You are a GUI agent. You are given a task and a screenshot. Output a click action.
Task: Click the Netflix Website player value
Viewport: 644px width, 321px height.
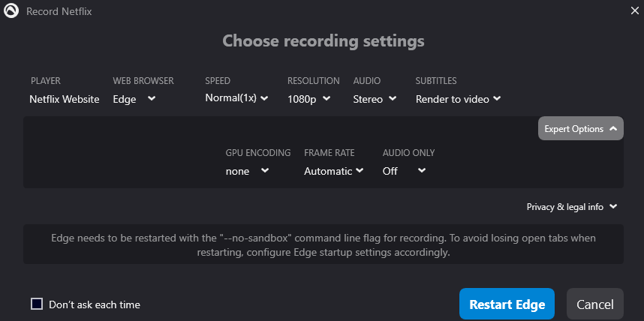65,99
